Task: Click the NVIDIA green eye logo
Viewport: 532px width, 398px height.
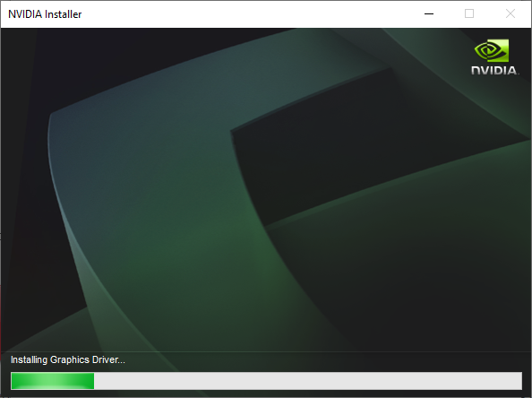Action: [492, 50]
